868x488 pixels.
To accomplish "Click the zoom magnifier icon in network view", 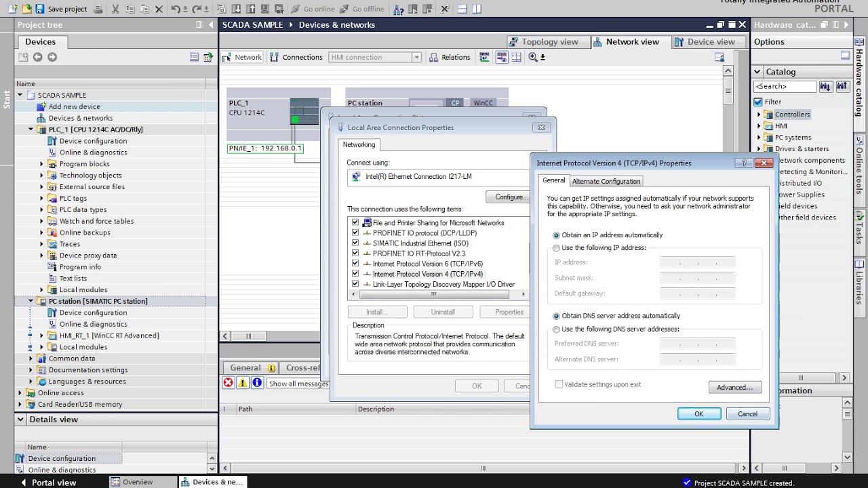I will point(533,57).
